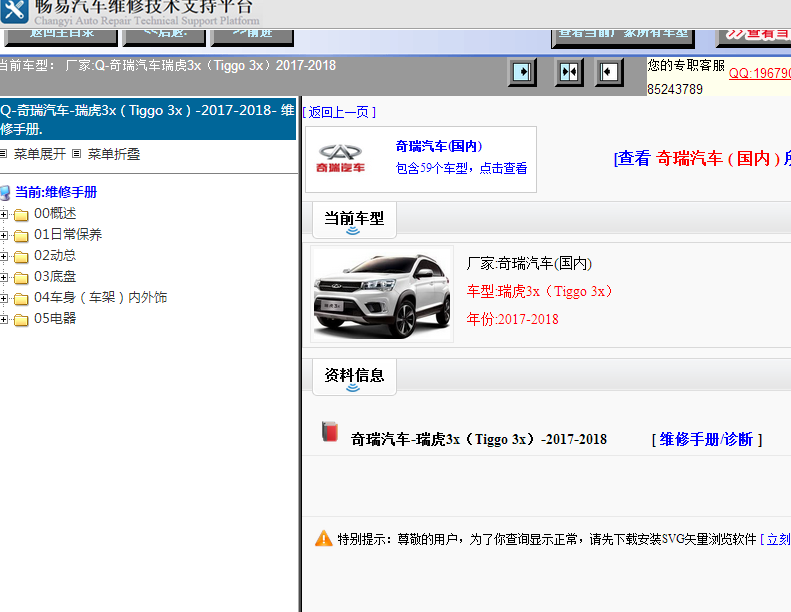Click the QQ customer service number link
Image resolution: width=791 pixels, height=612 pixels.
tap(760, 73)
